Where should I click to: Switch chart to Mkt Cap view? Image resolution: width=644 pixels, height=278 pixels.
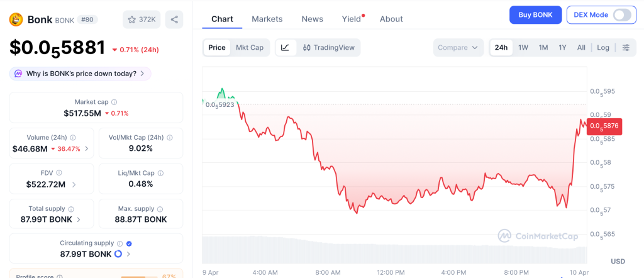click(250, 47)
